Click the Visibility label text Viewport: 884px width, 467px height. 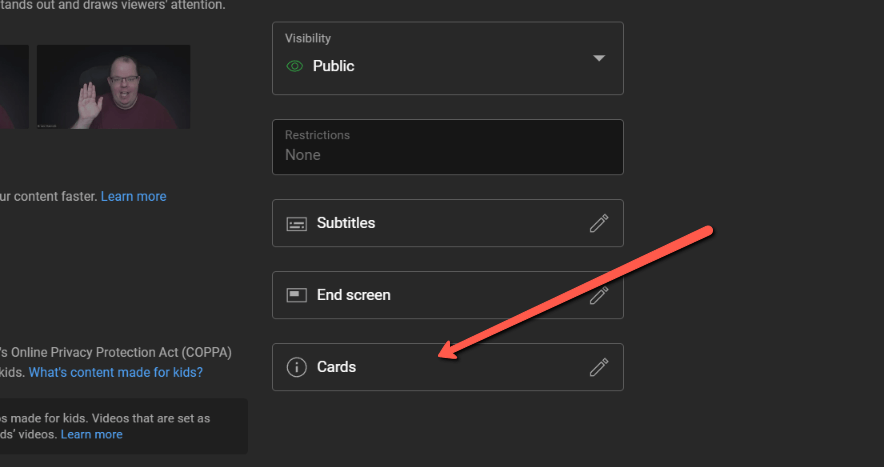click(x=308, y=38)
